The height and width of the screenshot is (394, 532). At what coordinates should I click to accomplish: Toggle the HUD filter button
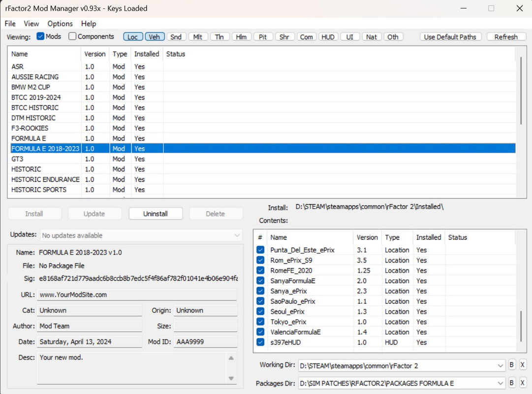328,36
